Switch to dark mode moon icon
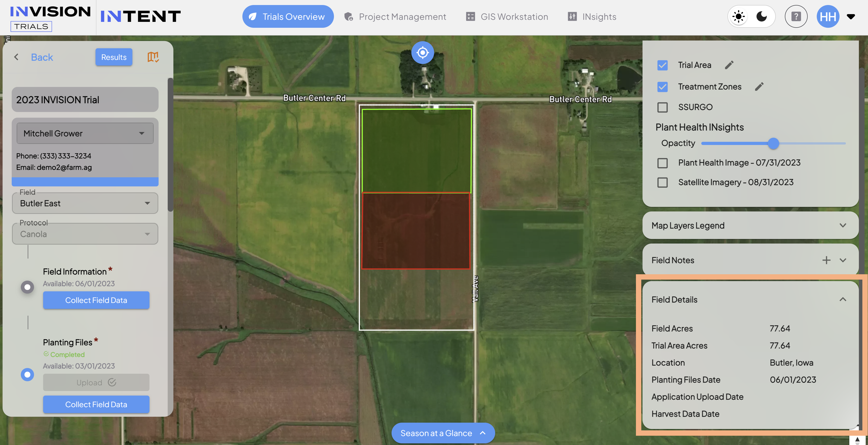The width and height of the screenshot is (868, 445). click(762, 17)
